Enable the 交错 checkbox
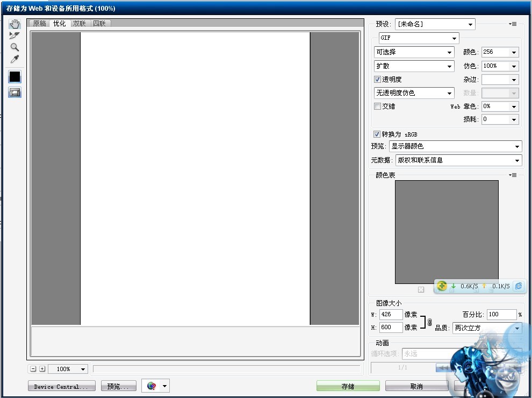Viewport: 532px width, 398px height. coord(377,106)
